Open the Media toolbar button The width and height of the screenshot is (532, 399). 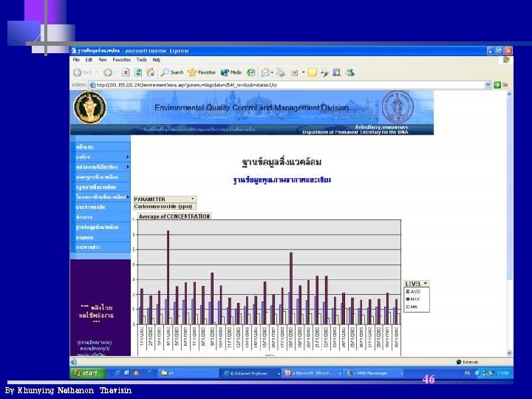point(231,72)
